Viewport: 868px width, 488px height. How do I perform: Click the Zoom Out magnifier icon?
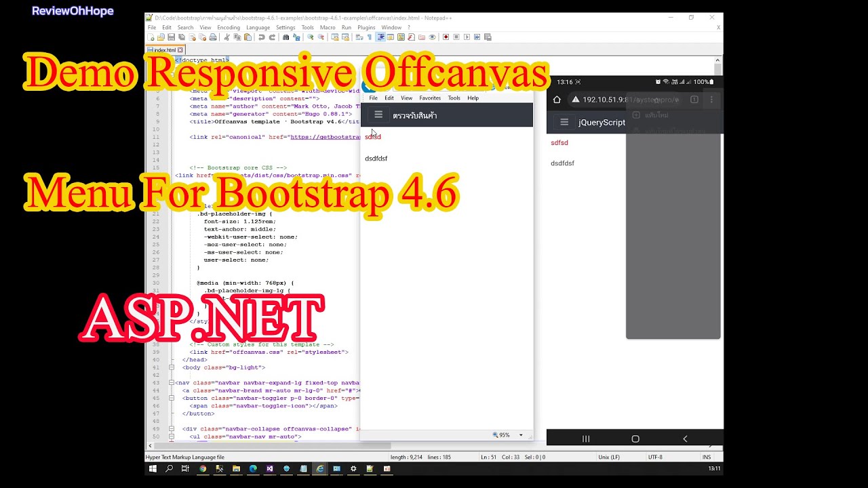pos(321,37)
